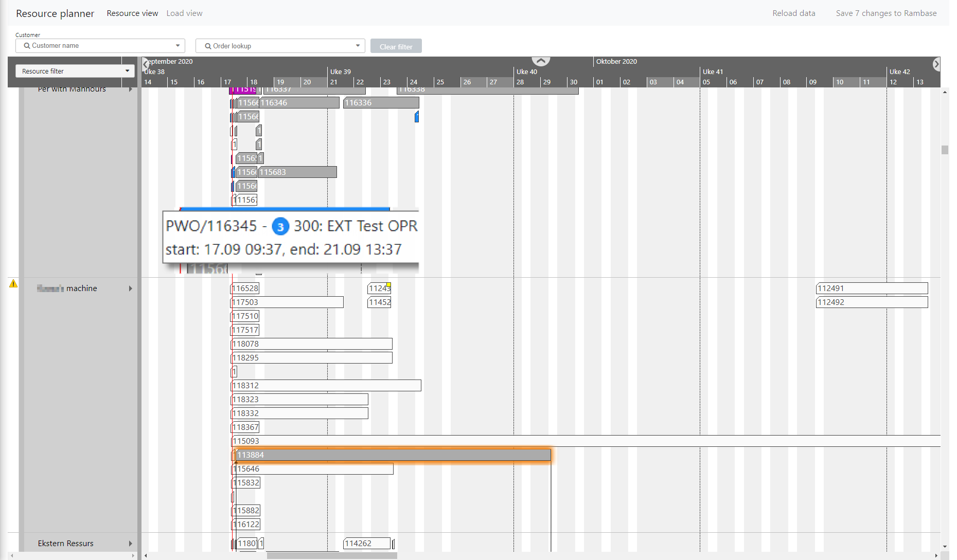This screenshot has height=560, width=957.
Task: Switch to Resource view tab
Action: (x=132, y=13)
